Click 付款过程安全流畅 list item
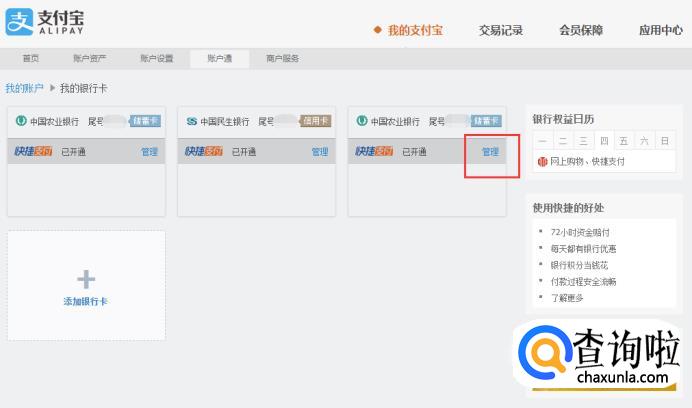692x408 pixels. click(583, 282)
